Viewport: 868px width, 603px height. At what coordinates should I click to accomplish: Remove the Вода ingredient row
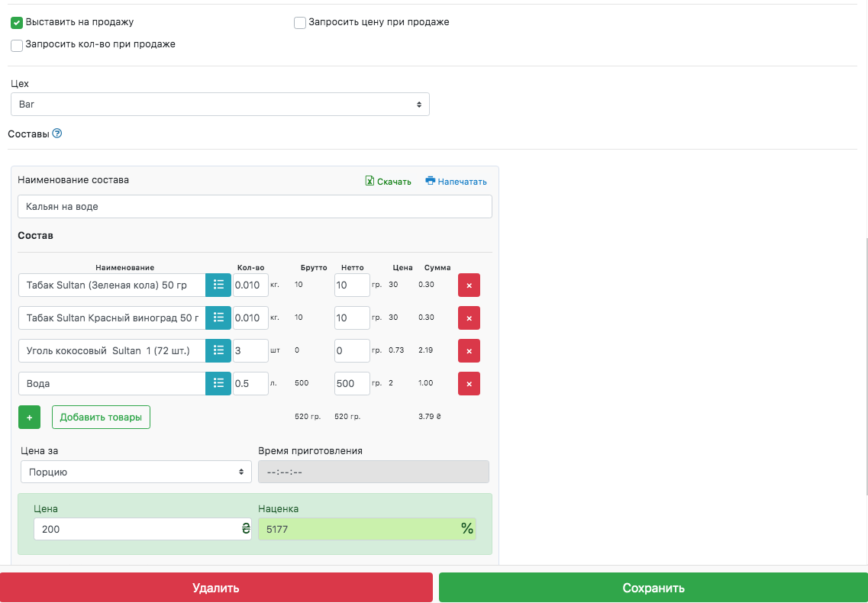(469, 383)
